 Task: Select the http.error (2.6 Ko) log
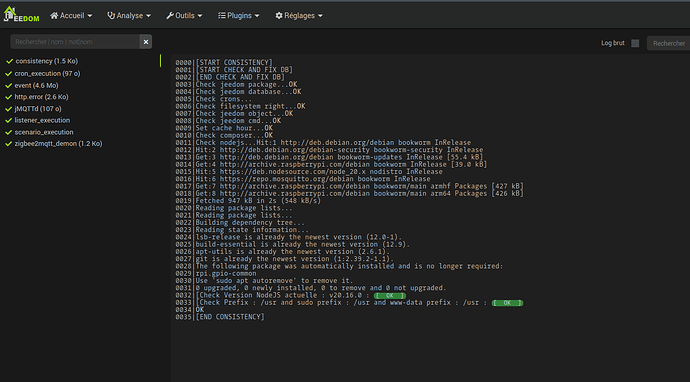click(x=41, y=97)
